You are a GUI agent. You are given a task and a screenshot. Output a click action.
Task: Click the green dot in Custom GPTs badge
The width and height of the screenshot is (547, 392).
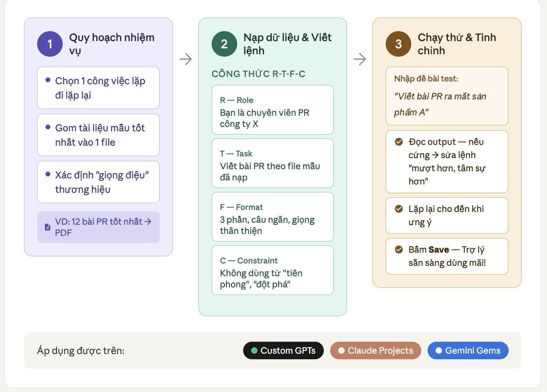coord(254,350)
